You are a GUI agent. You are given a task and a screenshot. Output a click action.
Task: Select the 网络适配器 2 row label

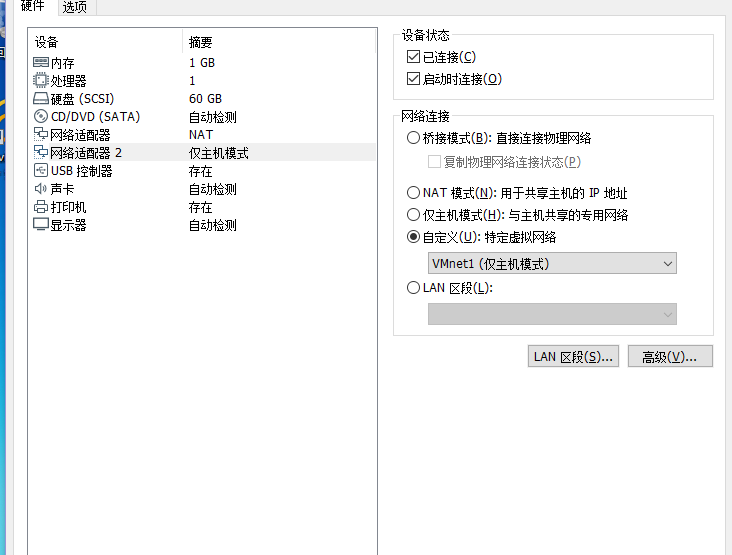point(86,153)
